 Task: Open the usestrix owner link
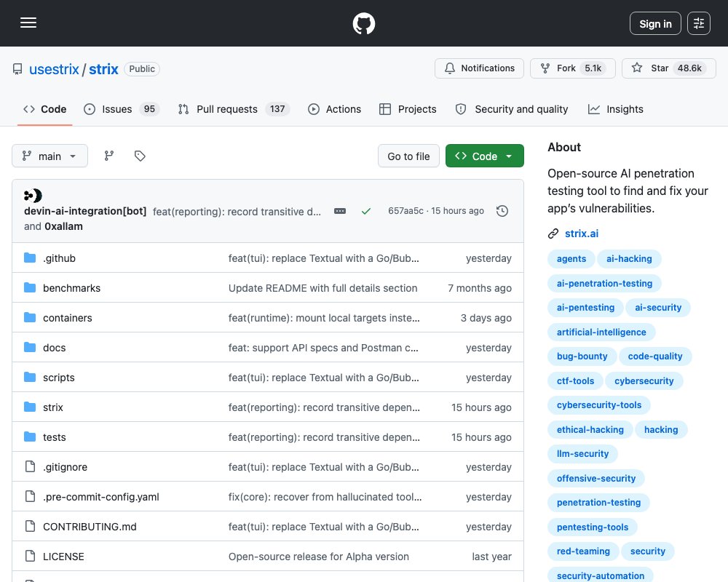click(54, 69)
